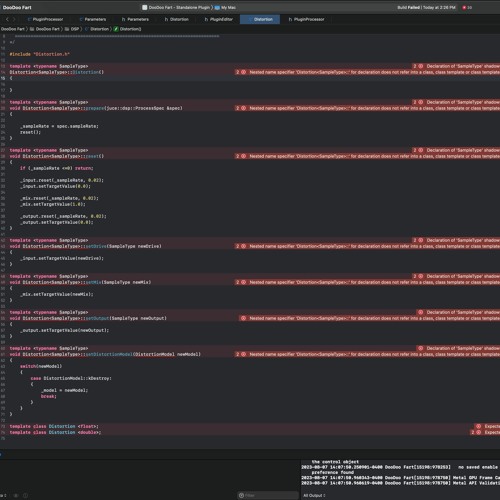Click error icon on 'template class Distortion <double>' line
The image size is (500, 500).
pyautogui.click(x=478, y=432)
